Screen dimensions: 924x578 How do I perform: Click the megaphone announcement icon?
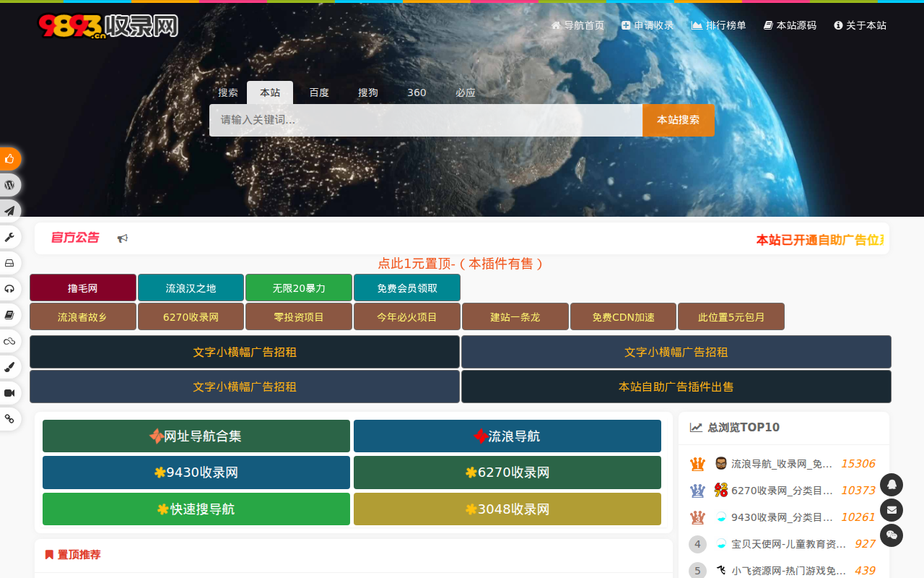click(123, 238)
